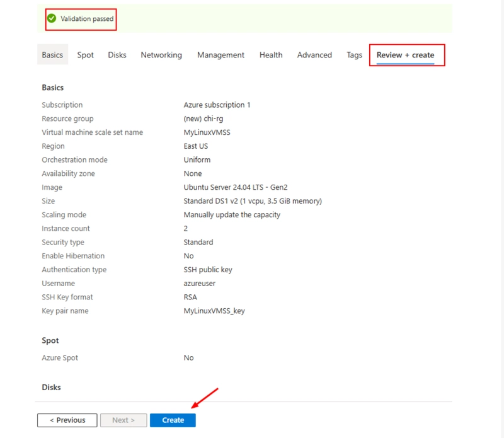
Task: Click the instance count value '2'
Action: tap(186, 228)
